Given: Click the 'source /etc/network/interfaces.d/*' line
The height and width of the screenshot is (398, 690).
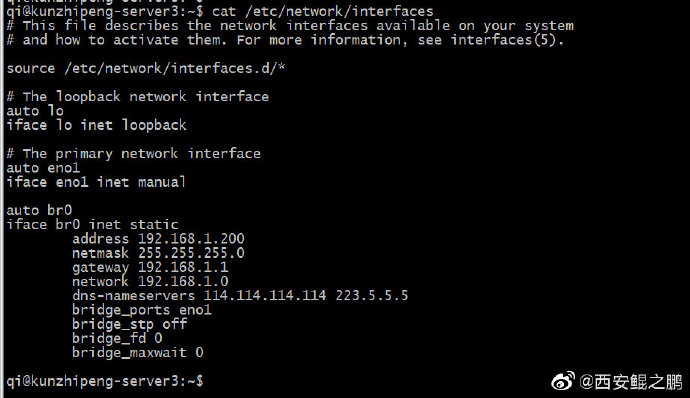Looking at the screenshot, I should [x=146, y=69].
